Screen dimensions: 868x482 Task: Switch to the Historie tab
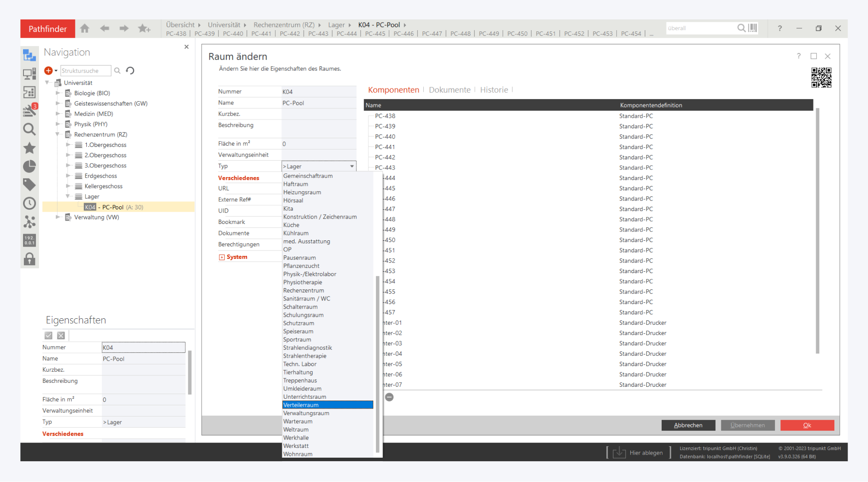(494, 90)
